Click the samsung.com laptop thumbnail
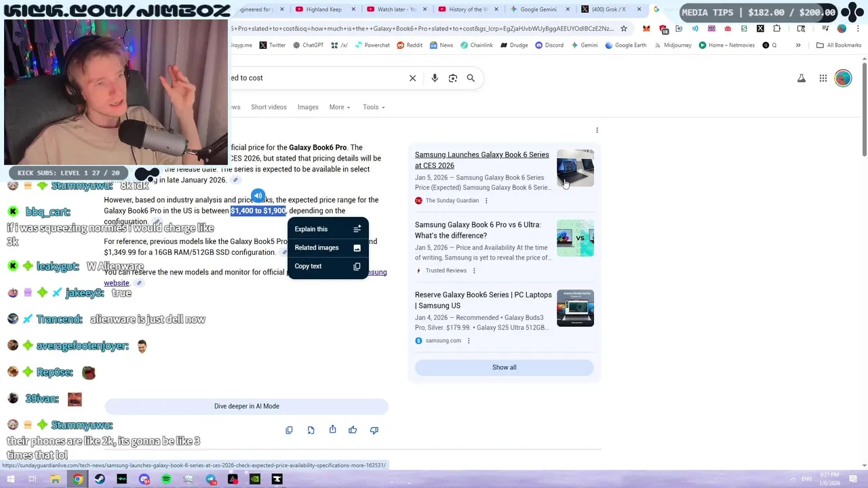The height and width of the screenshot is (488, 868). [575, 308]
